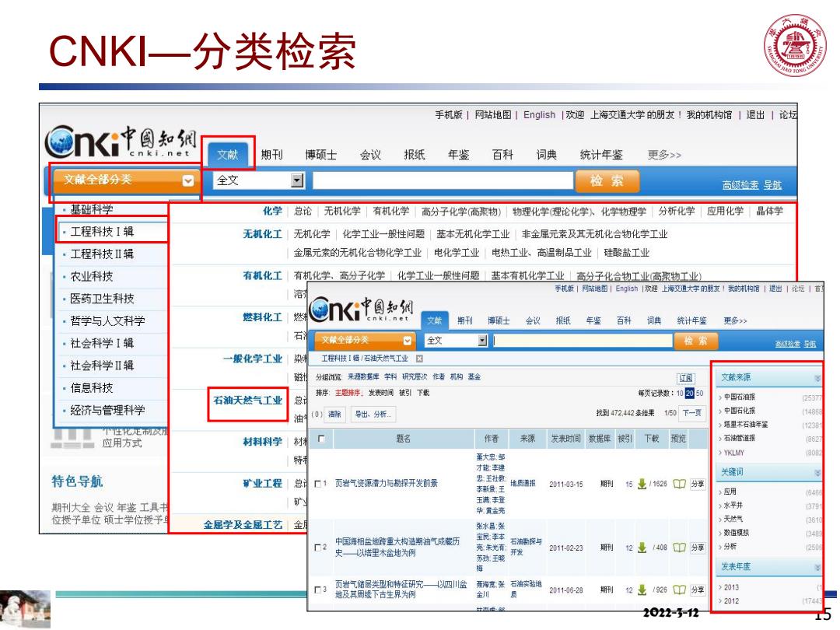The width and height of the screenshot is (840, 630).
Task: Select the 报纸 tab in the back window
Action: [414, 155]
